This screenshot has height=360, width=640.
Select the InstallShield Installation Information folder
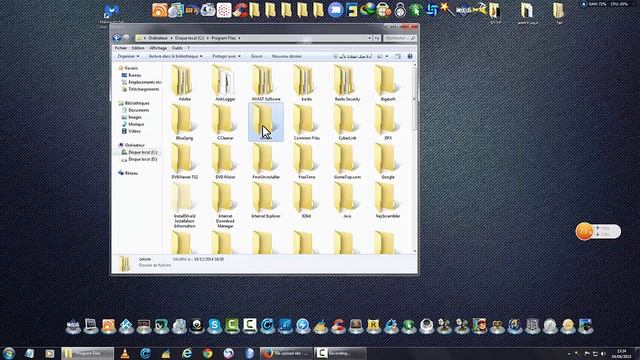[x=184, y=205]
